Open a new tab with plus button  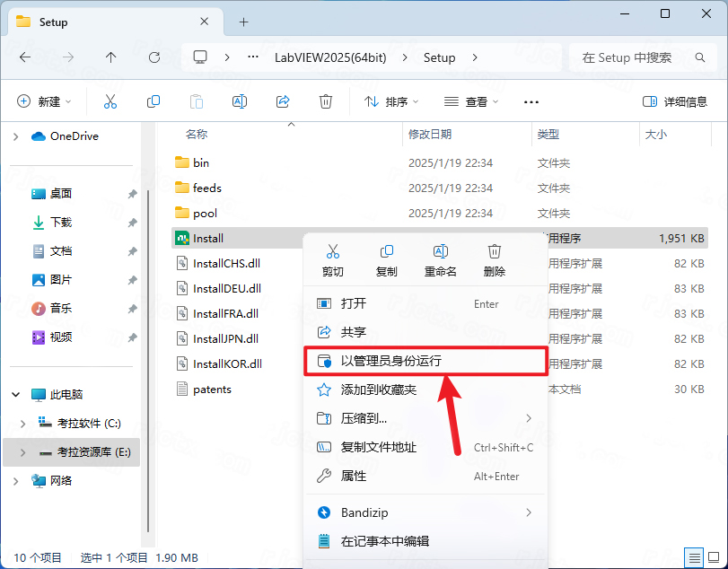[x=244, y=22]
